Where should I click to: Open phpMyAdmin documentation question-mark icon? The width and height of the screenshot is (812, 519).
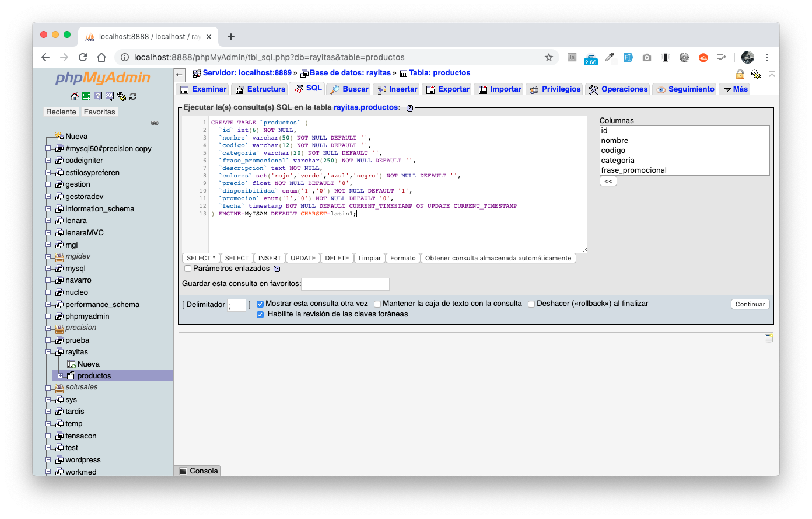point(97,96)
